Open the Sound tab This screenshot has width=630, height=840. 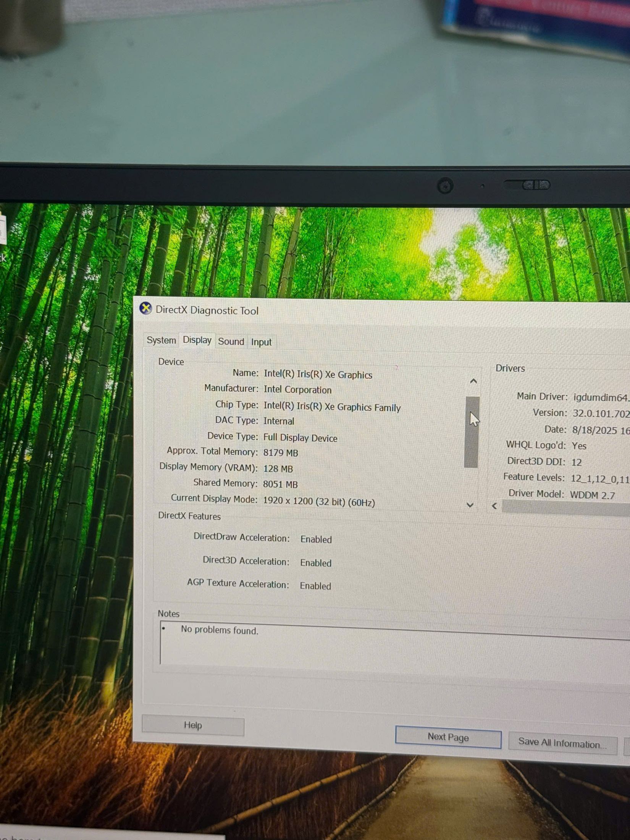231,341
